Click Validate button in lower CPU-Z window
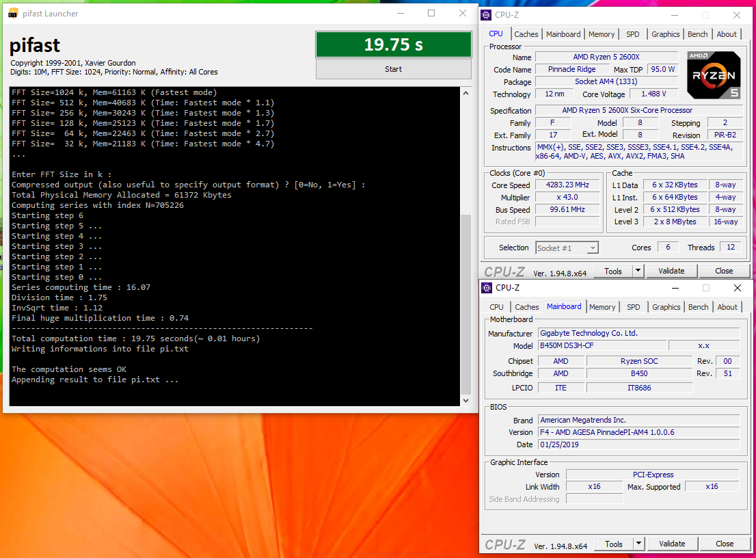 [x=672, y=544]
